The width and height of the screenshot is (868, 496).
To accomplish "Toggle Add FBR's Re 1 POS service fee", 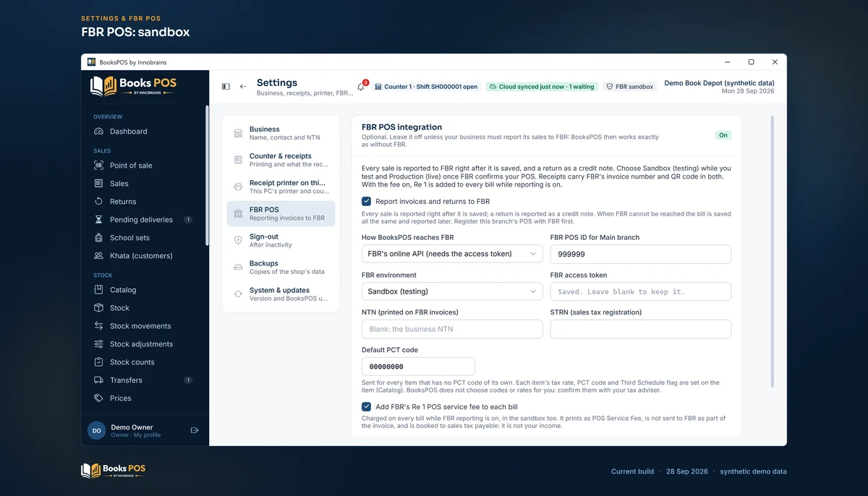I will 367,407.
